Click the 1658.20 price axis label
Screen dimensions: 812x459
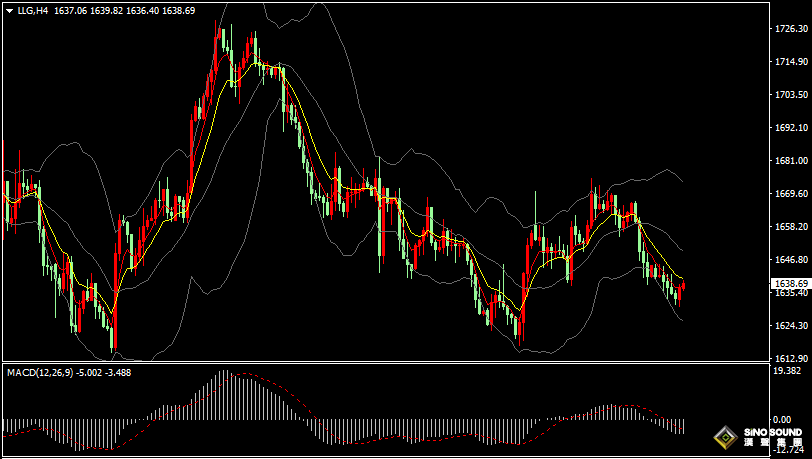(x=791, y=227)
